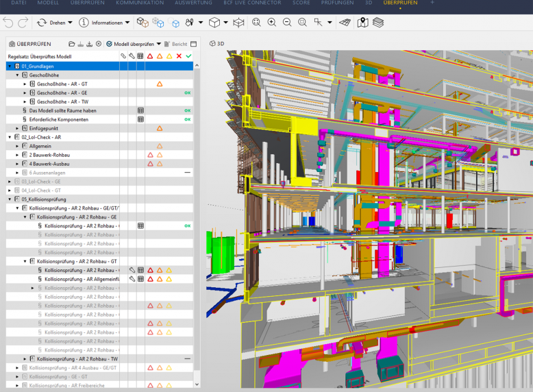Click the panel window icon next to Bericht
This screenshot has height=392, width=533.
point(194,44)
